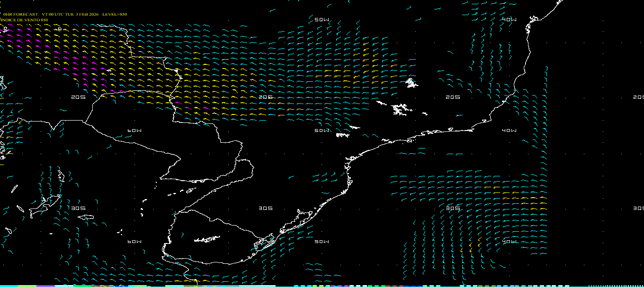Screen dimensions: 644x287
Task: Click the 50W label nearest the bottom
Action: point(322,242)
